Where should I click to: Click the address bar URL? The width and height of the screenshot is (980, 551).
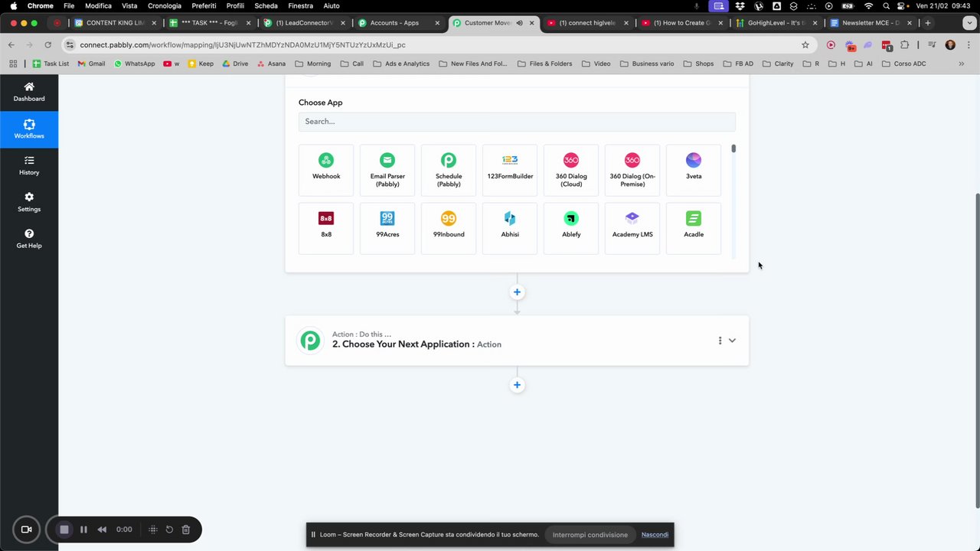[x=242, y=45]
